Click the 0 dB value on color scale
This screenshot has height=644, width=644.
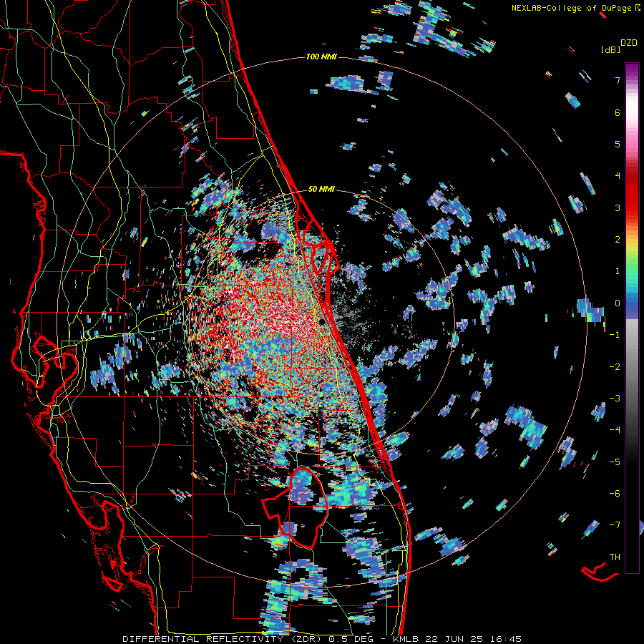[618, 303]
